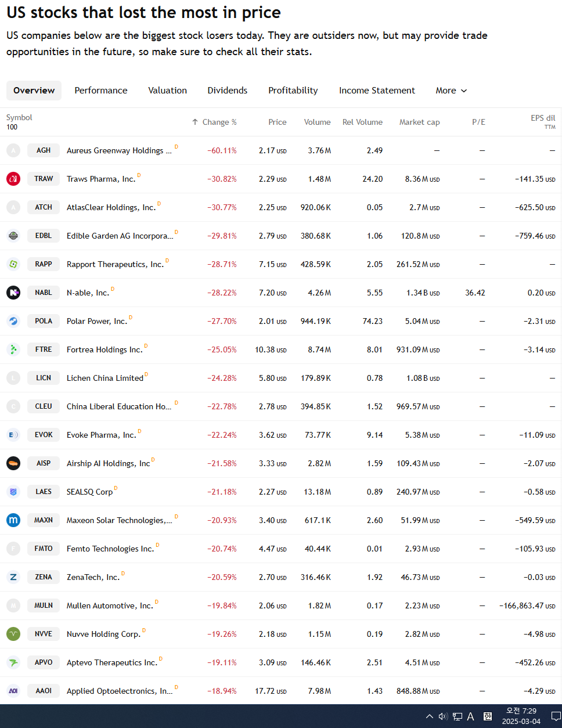This screenshot has height=728, width=562.
Task: Switch to the Performance tab
Action: point(101,91)
